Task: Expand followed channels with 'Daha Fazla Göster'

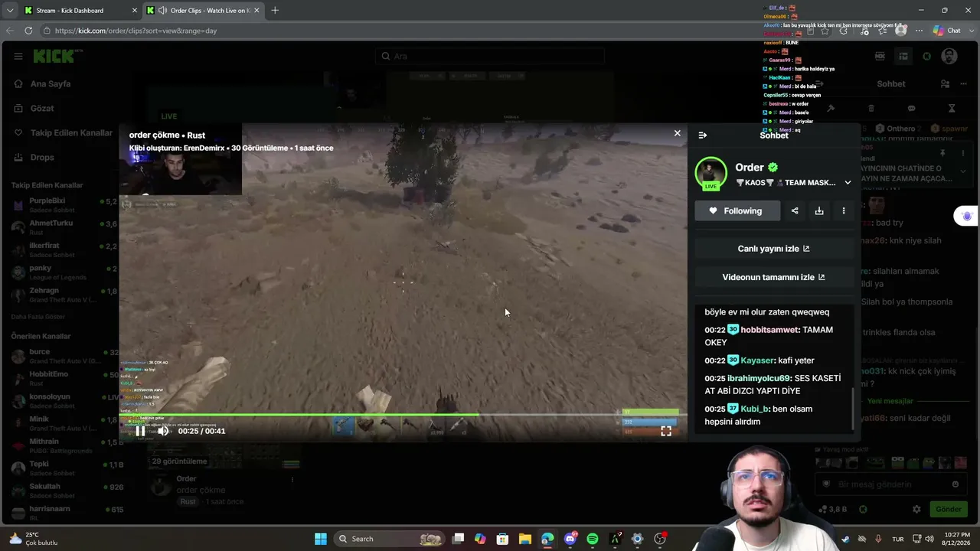Action: pos(38,316)
